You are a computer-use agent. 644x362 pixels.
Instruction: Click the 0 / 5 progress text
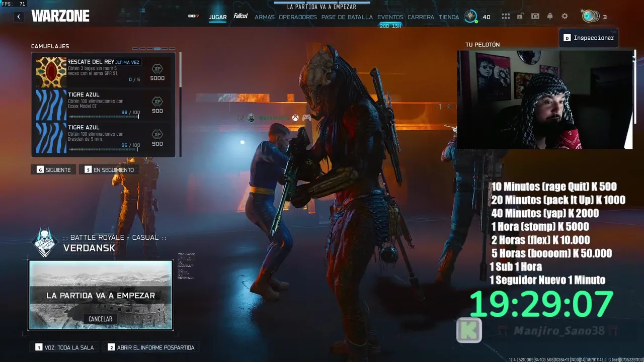(134, 80)
